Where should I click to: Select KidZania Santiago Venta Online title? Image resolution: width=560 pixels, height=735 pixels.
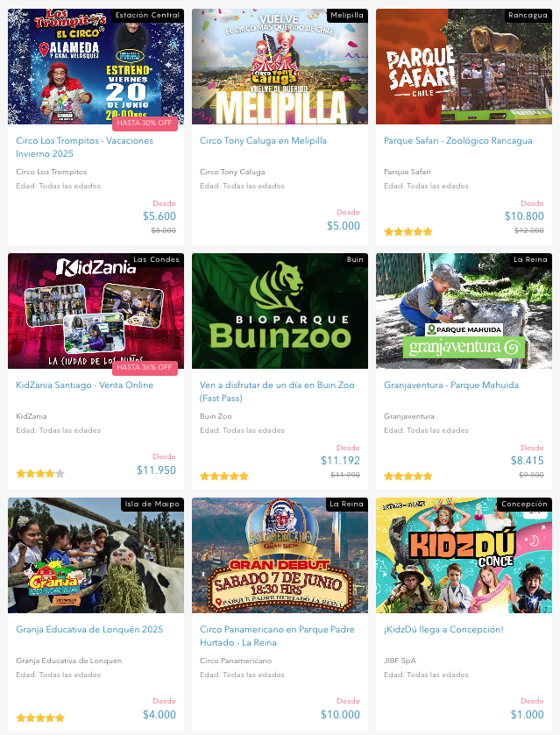(x=84, y=385)
